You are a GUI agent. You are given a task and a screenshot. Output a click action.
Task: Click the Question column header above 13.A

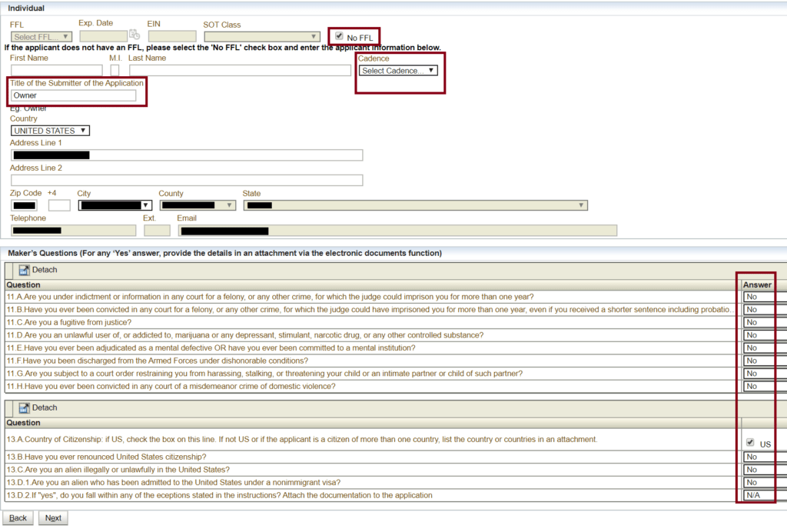click(24, 423)
